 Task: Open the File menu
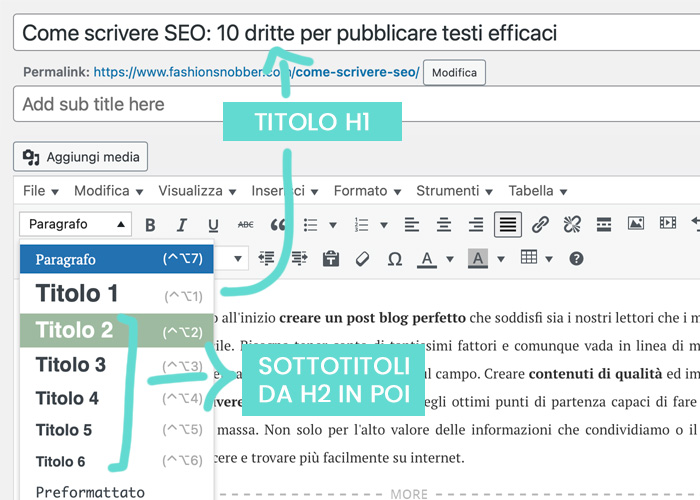click(41, 191)
